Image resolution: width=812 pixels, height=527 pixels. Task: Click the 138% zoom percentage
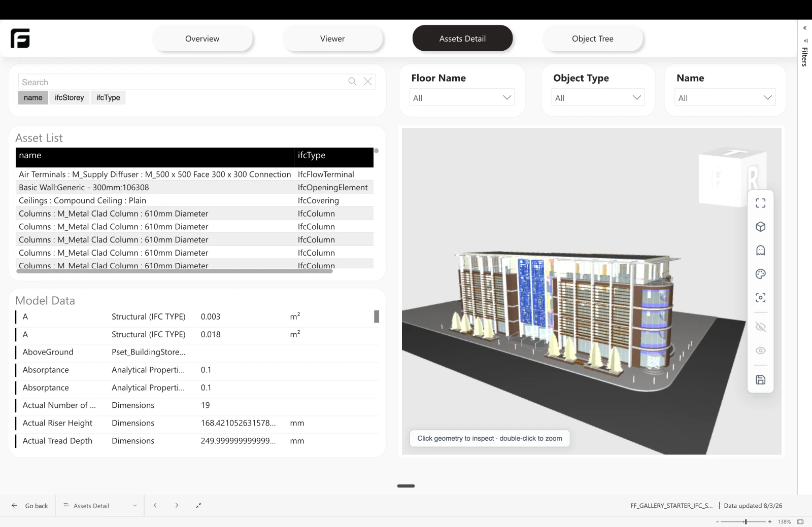coord(785,522)
